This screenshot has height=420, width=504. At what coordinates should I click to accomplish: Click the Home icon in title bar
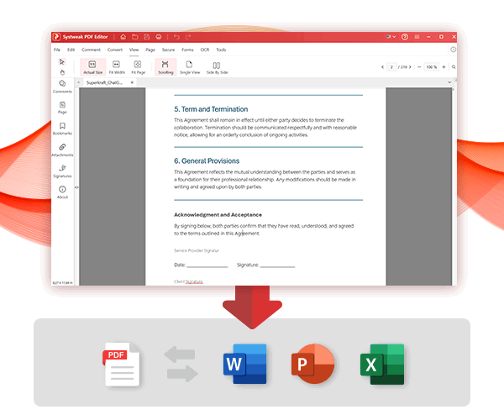[123, 37]
